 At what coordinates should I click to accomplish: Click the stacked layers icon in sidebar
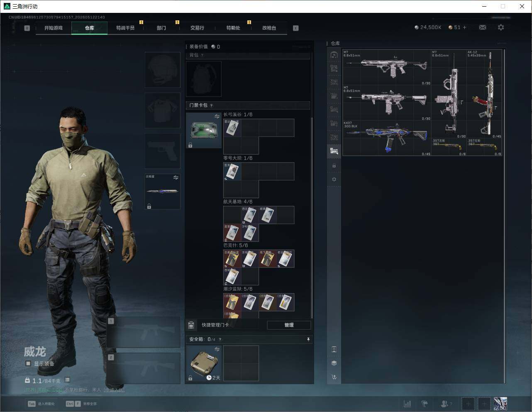tap(334, 363)
